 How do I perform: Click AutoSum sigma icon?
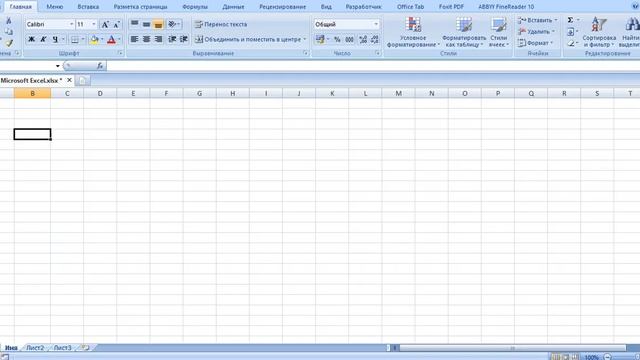coord(570,20)
